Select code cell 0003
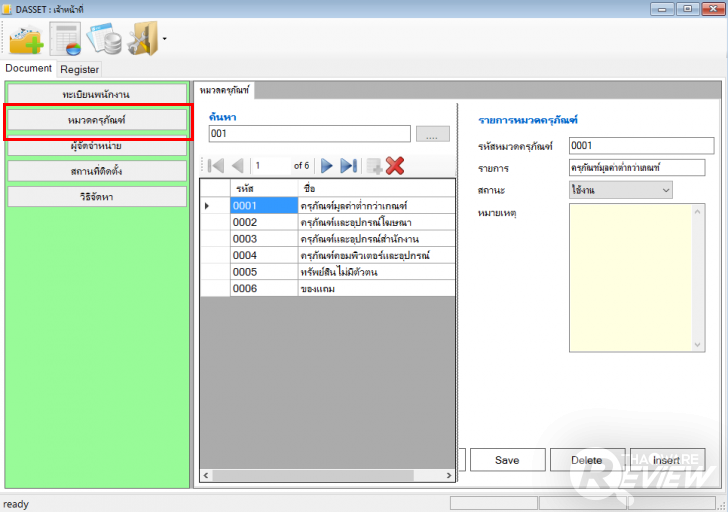 pos(264,239)
